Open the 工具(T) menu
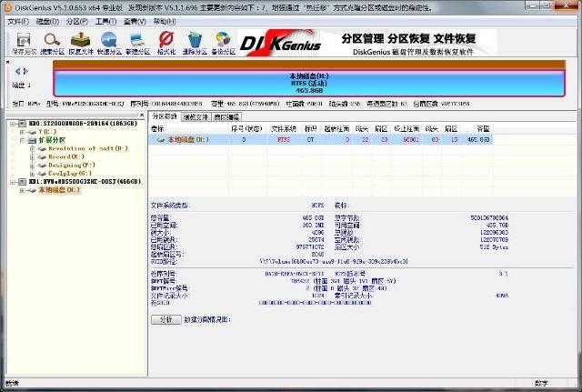The height and width of the screenshot is (392, 582). pos(105,22)
